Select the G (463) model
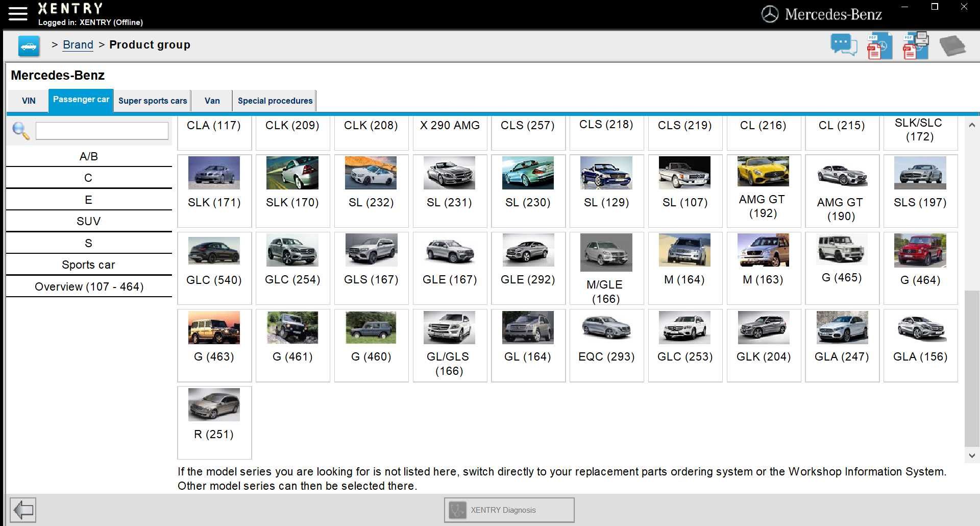This screenshot has height=526, width=980. (x=214, y=345)
